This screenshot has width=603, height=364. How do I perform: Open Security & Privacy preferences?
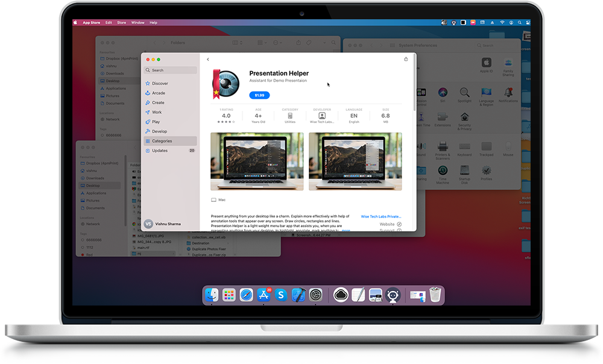(x=464, y=121)
